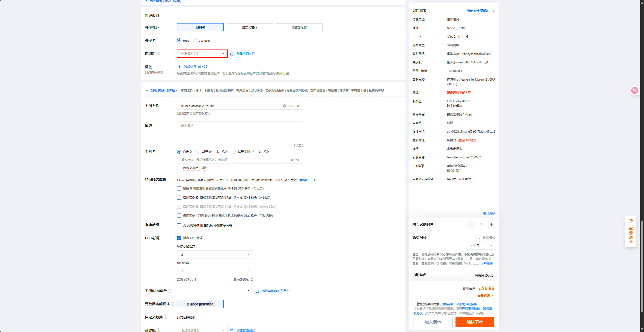Select the ecs-user login name radio
Viewport: 644px width, 332px height.
(195, 40)
